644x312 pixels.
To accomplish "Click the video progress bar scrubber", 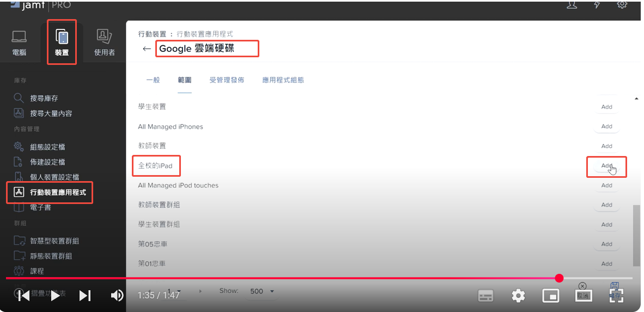I will click(x=559, y=278).
